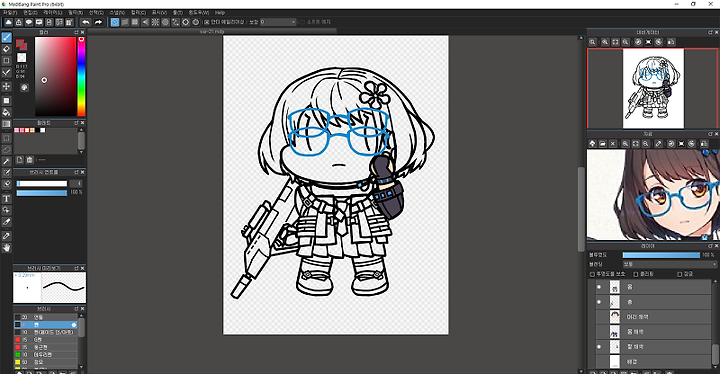Select the Fill rectangle shape tool
This screenshot has width=720, height=374.
[6, 100]
